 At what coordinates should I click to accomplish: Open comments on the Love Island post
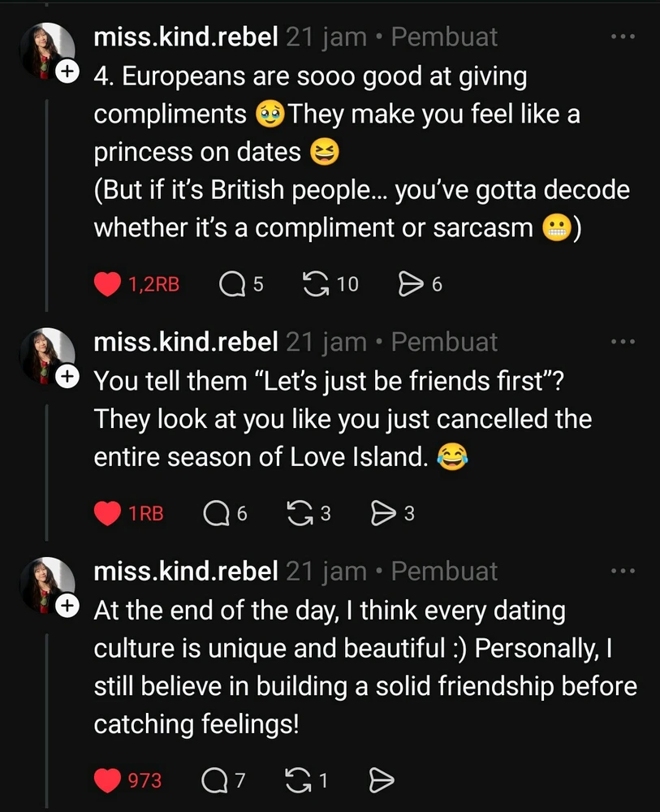[x=215, y=512]
